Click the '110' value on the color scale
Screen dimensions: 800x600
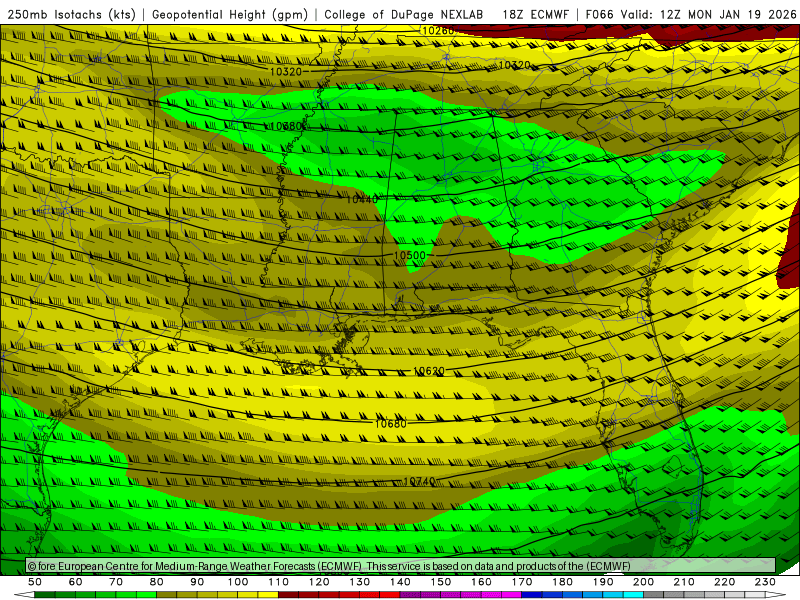coord(279,582)
